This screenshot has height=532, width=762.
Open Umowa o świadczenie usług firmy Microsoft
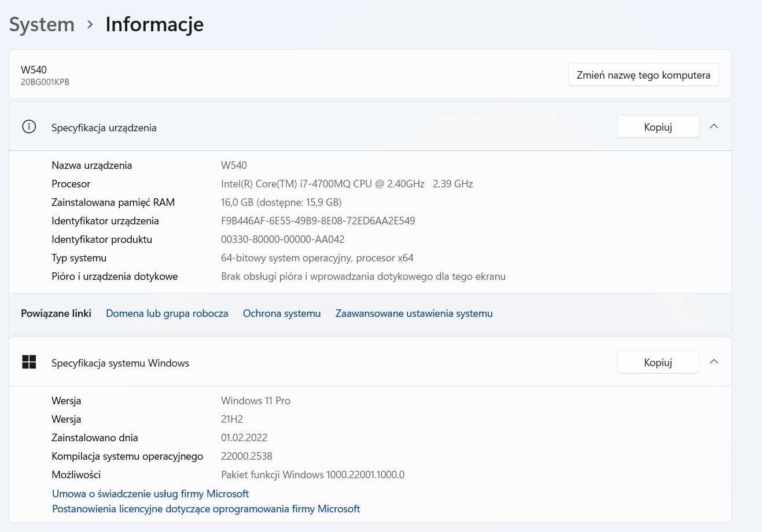(x=150, y=494)
